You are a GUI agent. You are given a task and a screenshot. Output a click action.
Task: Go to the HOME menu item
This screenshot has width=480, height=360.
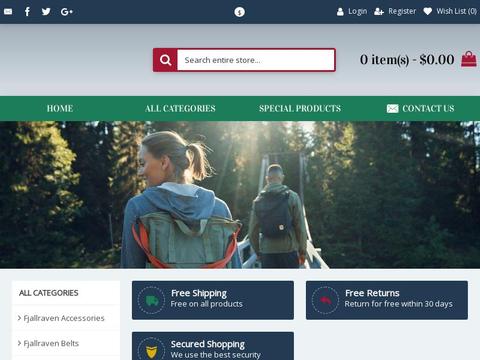[60, 108]
